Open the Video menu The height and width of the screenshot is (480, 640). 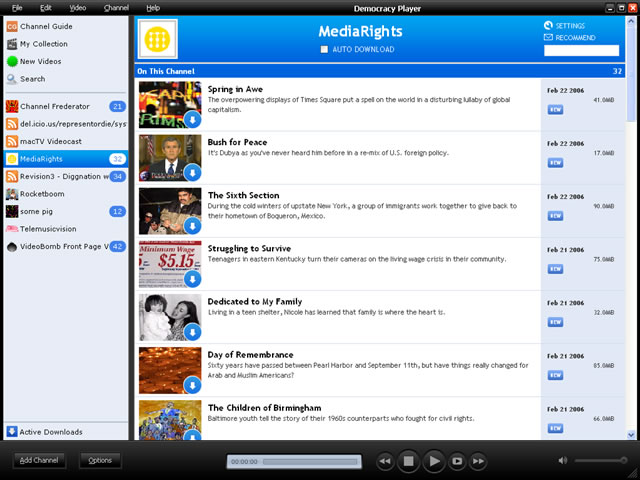(x=78, y=8)
